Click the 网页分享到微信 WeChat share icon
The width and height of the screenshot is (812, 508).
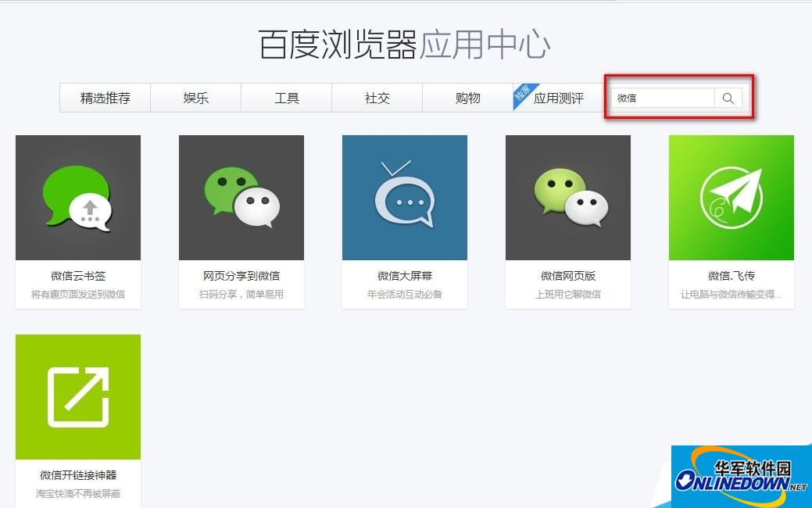click(241, 197)
